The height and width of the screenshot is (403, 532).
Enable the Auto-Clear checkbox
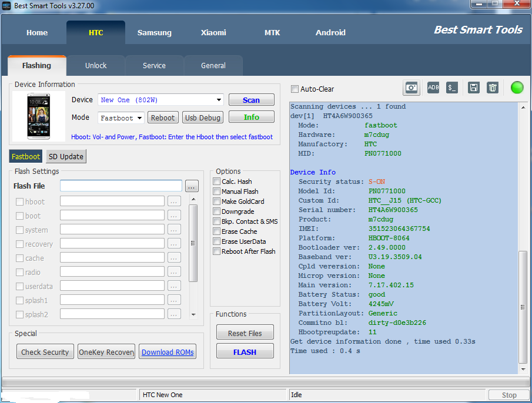pyautogui.click(x=295, y=89)
